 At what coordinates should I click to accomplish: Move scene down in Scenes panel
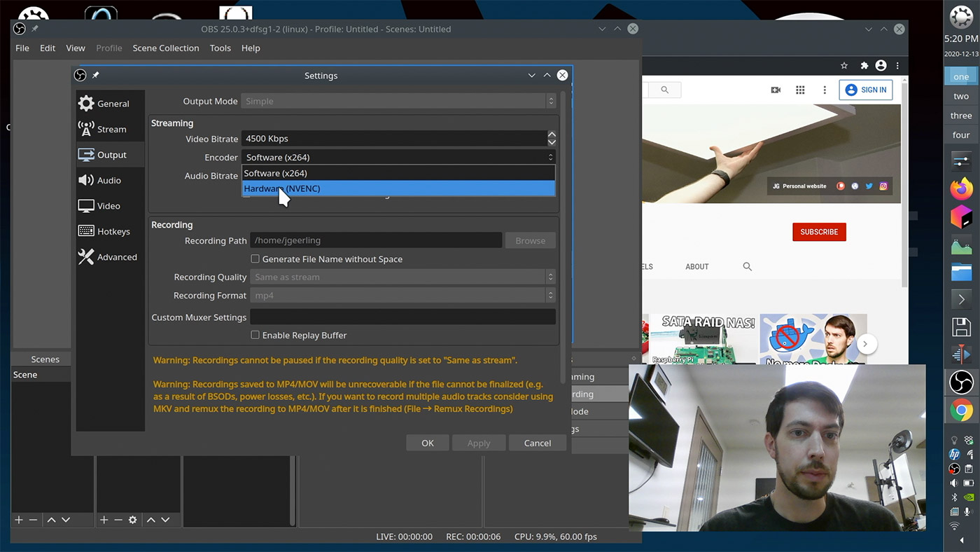[66, 520]
